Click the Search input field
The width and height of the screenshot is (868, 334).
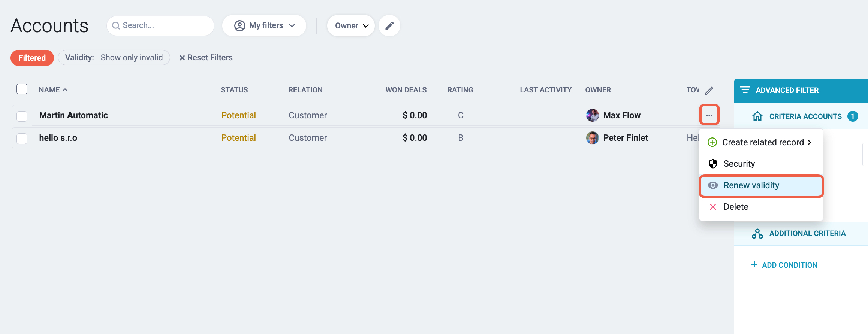pos(160,25)
